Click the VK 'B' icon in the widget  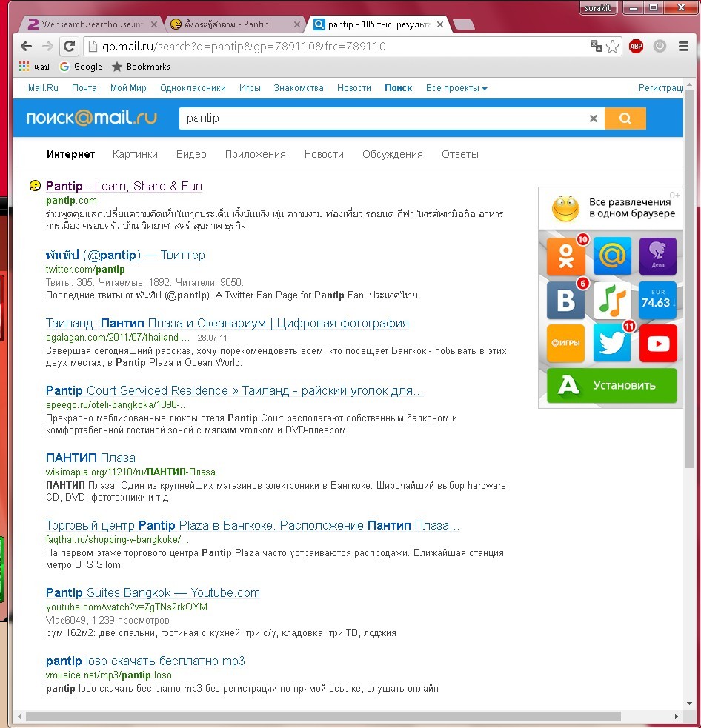click(x=566, y=300)
